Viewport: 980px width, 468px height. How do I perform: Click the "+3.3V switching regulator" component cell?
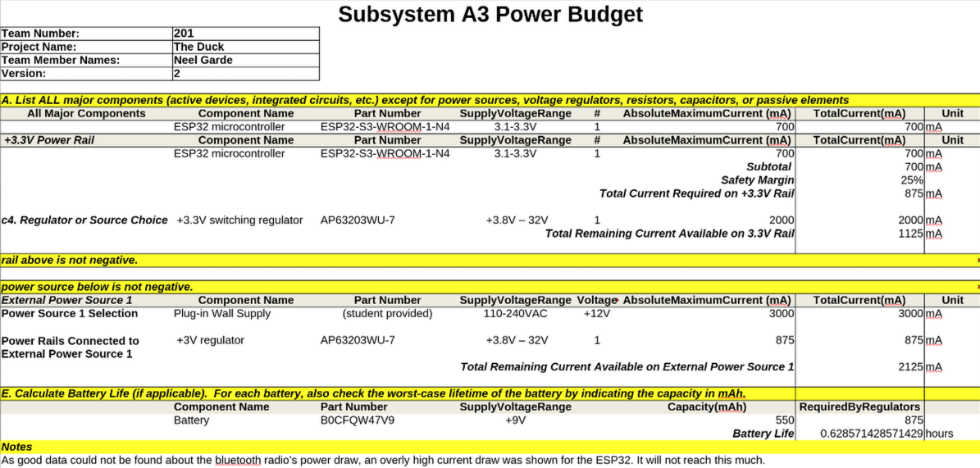[239, 220]
